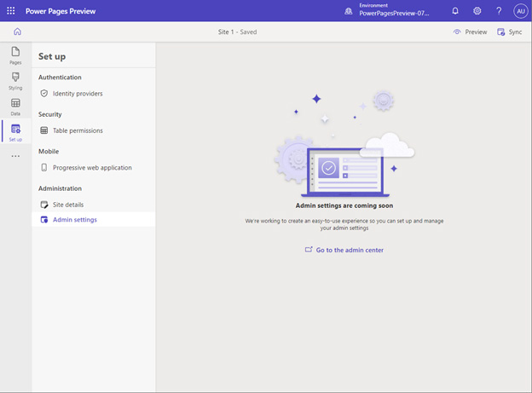
Task: Open the Data workspace
Action: click(x=15, y=107)
